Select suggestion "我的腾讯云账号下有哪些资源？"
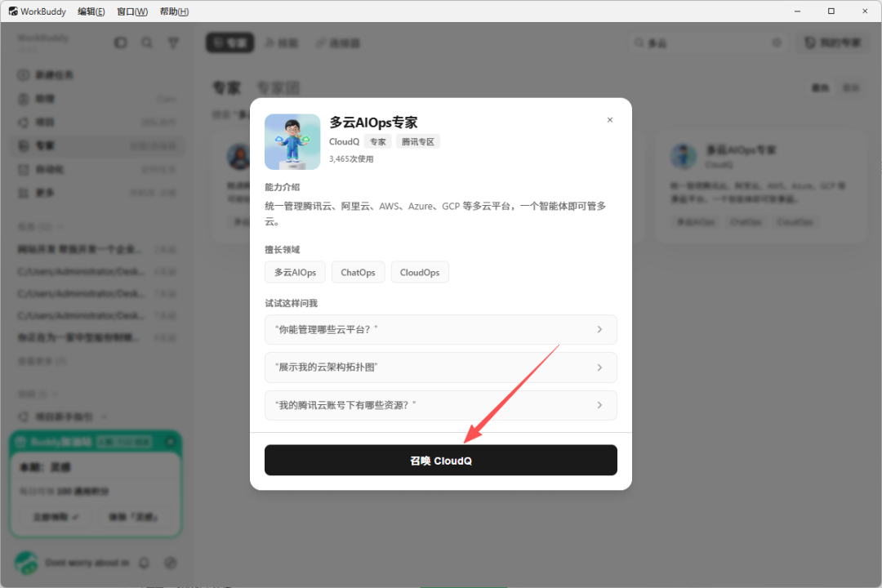Screen dimensions: 882x588 coord(440,405)
